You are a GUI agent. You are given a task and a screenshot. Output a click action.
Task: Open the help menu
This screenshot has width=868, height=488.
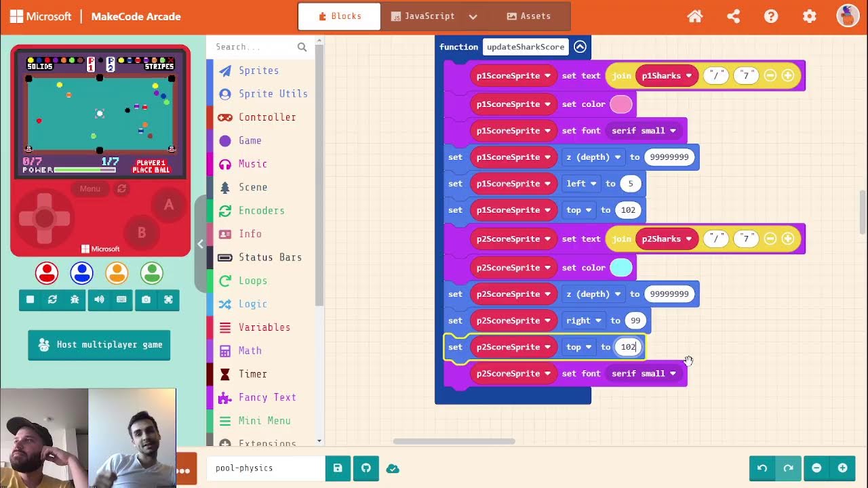(771, 16)
